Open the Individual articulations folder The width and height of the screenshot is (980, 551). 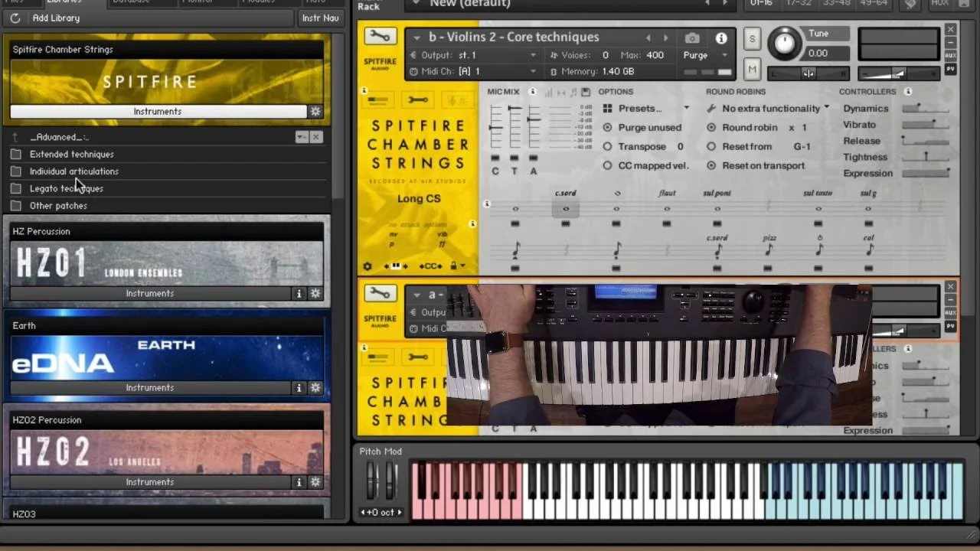(x=73, y=171)
